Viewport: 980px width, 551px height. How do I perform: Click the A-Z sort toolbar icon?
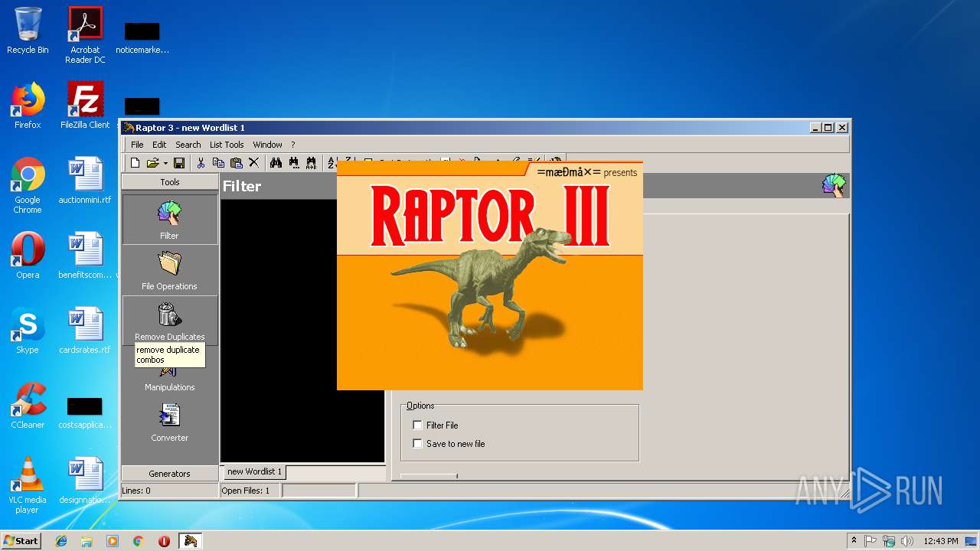[x=332, y=162]
